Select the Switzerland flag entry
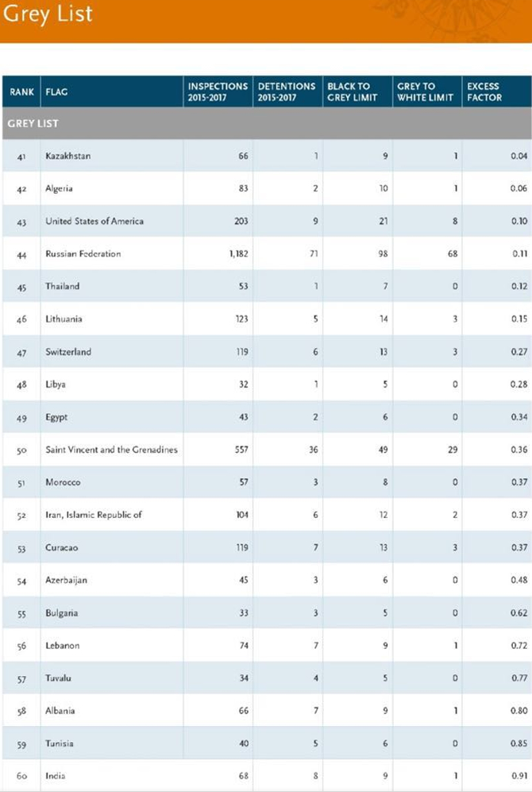Screen dimensions: 532x792 pos(67,352)
